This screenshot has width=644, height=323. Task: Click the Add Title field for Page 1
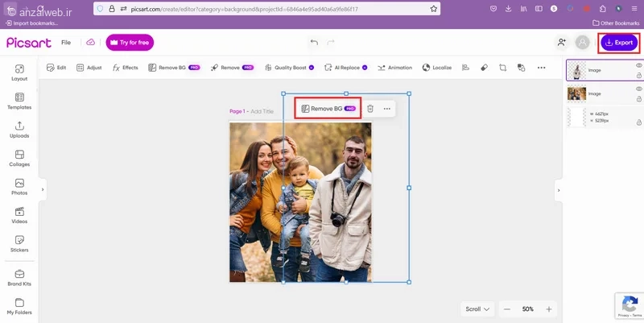click(262, 111)
